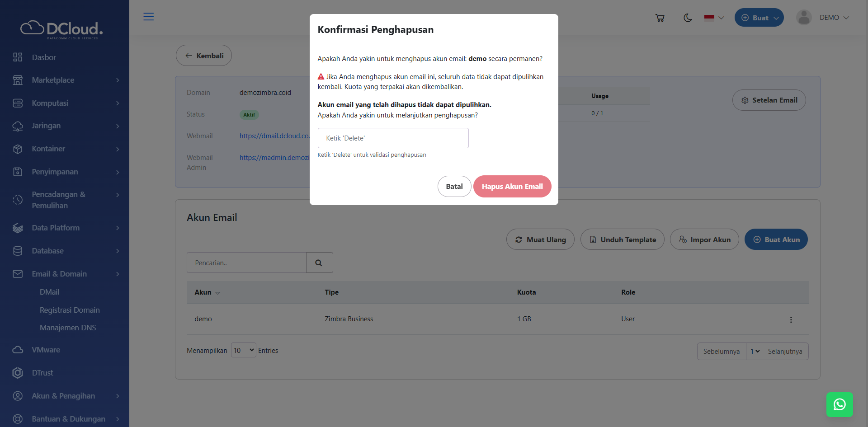The width and height of the screenshot is (868, 427).
Task: Click the hamburger menu icon
Action: (x=148, y=17)
